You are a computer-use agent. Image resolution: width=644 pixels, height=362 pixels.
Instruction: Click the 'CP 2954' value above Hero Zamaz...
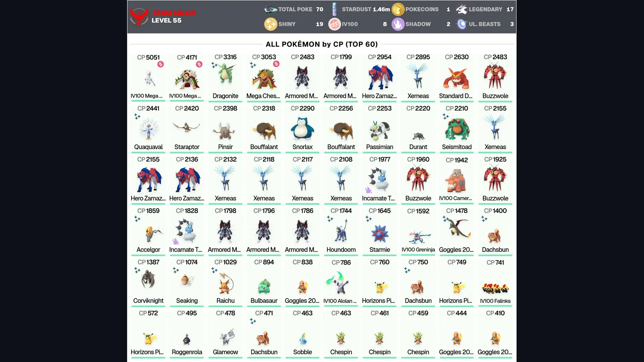point(380,57)
